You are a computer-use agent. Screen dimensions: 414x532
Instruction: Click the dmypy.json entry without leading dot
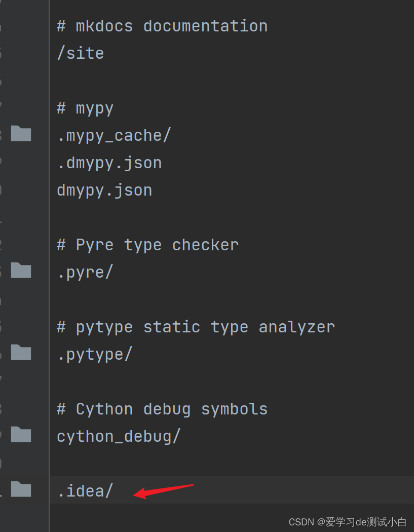pos(104,190)
